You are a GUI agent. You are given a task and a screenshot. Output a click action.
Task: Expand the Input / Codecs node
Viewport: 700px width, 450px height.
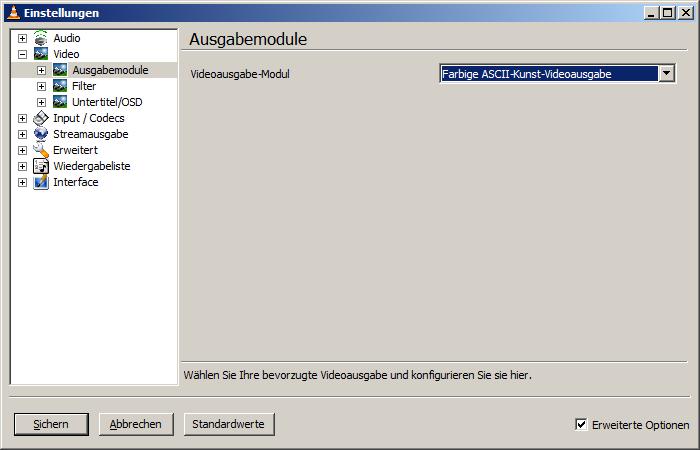tap(22, 118)
